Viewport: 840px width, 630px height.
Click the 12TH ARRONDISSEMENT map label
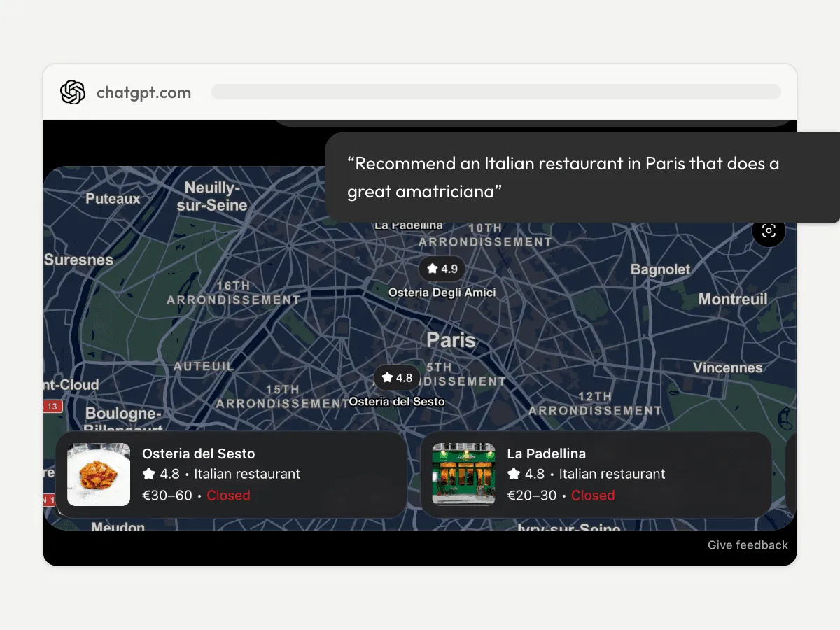(595, 404)
